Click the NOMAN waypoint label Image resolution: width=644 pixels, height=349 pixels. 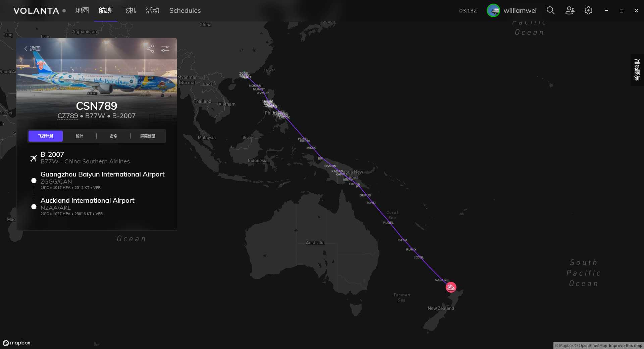[x=255, y=86]
